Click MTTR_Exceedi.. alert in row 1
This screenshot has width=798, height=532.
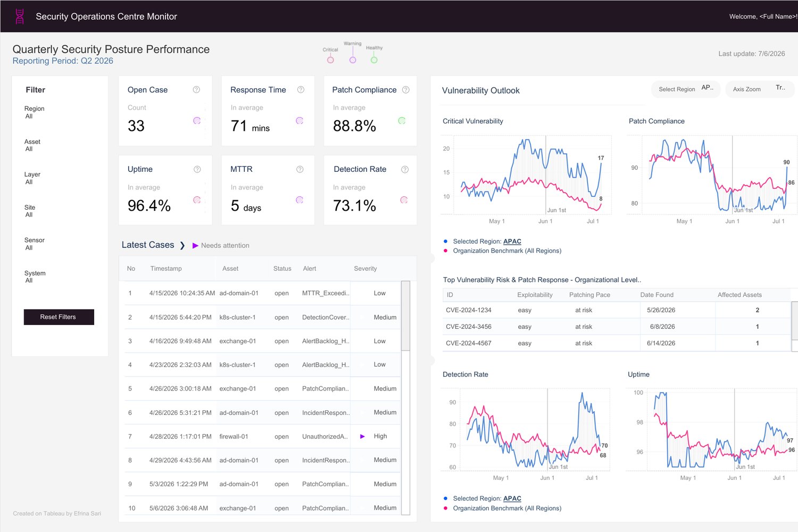click(x=326, y=293)
